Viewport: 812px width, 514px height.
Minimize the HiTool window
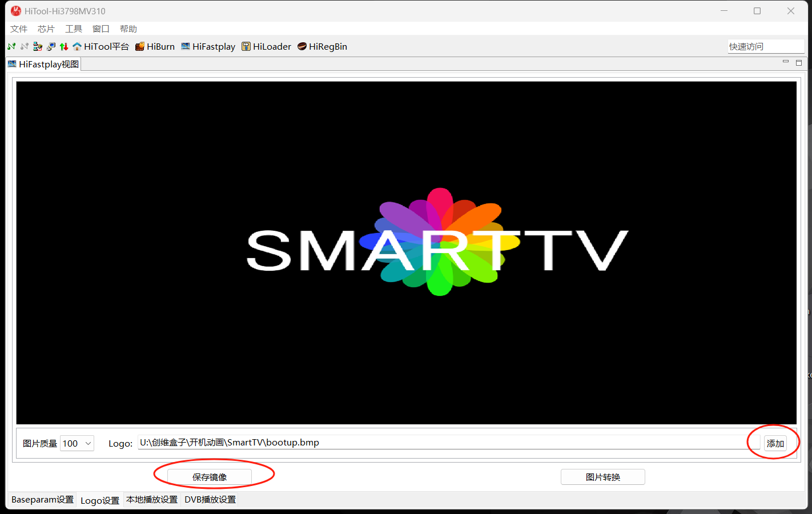[724, 11]
